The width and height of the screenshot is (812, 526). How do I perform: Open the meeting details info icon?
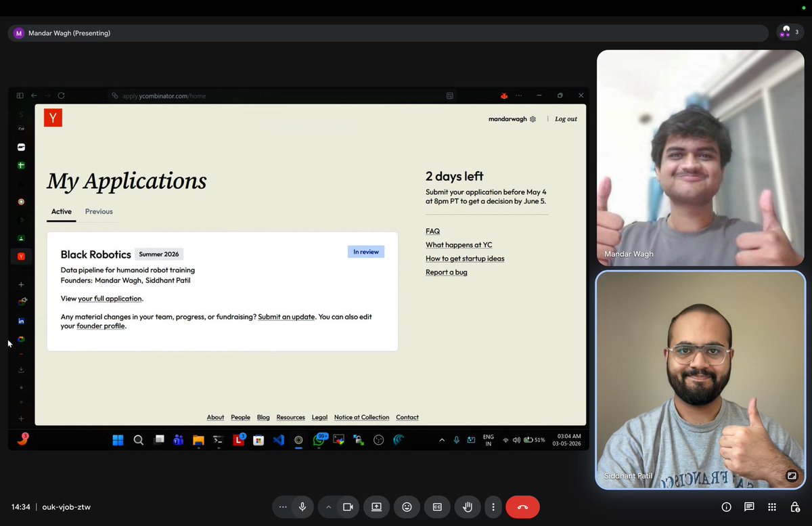[726, 506]
